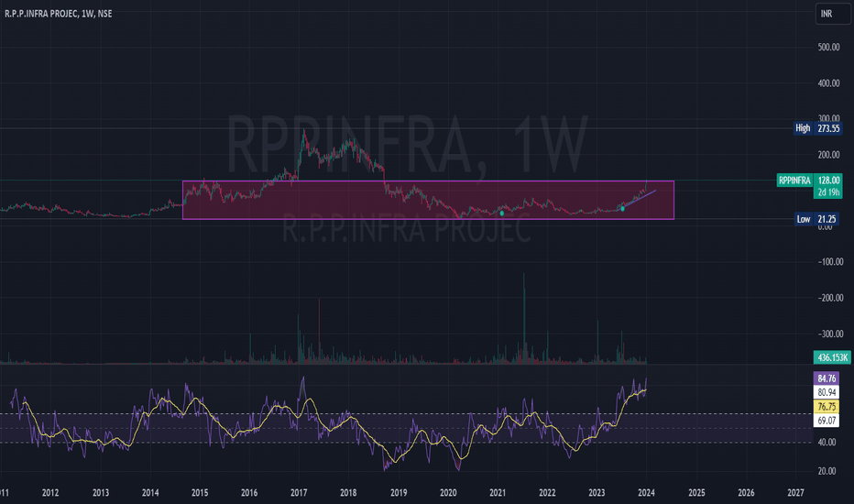Click the RPPINFRA 128.00 price tag

[809, 181]
